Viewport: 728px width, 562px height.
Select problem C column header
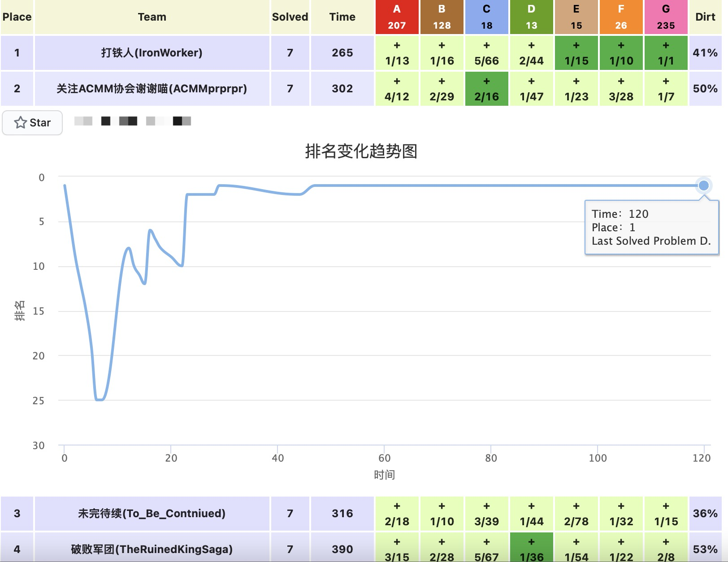(486, 17)
